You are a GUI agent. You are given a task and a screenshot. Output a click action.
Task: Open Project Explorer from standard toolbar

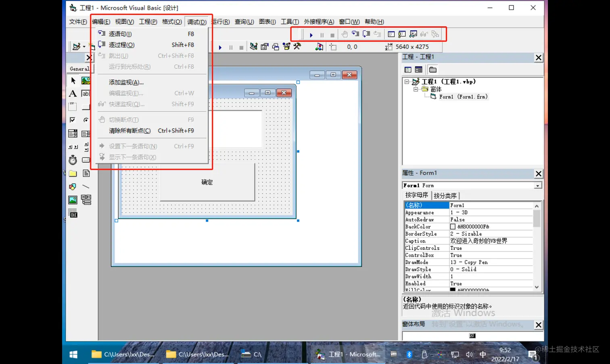click(x=253, y=47)
